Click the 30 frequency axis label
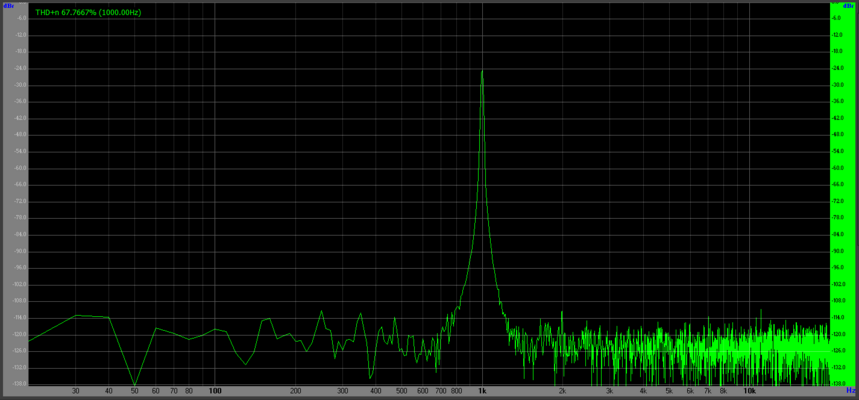Viewport: 859px width, 400px height. tap(75, 391)
